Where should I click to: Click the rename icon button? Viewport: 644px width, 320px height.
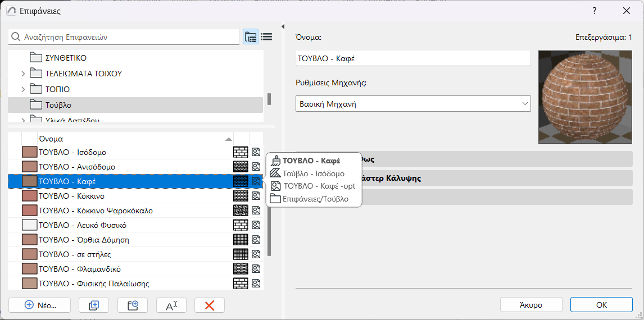pos(171,305)
